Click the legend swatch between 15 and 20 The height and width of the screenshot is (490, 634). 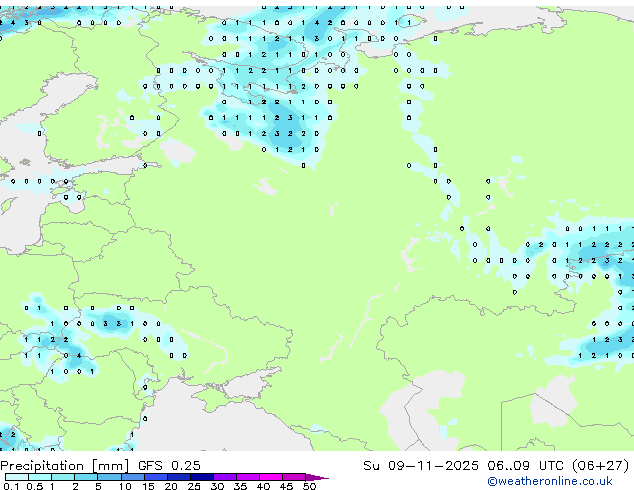click(156, 477)
